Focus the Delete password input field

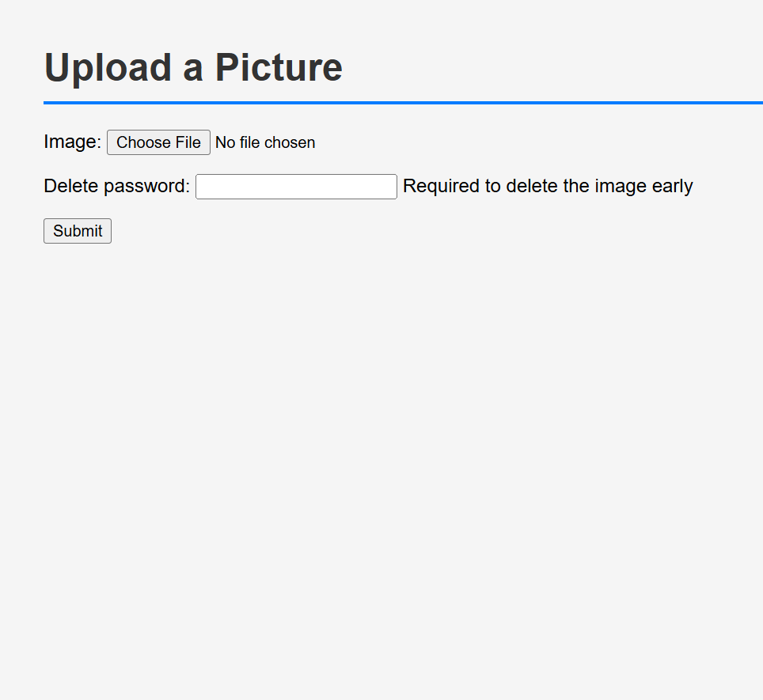pyautogui.click(x=296, y=187)
